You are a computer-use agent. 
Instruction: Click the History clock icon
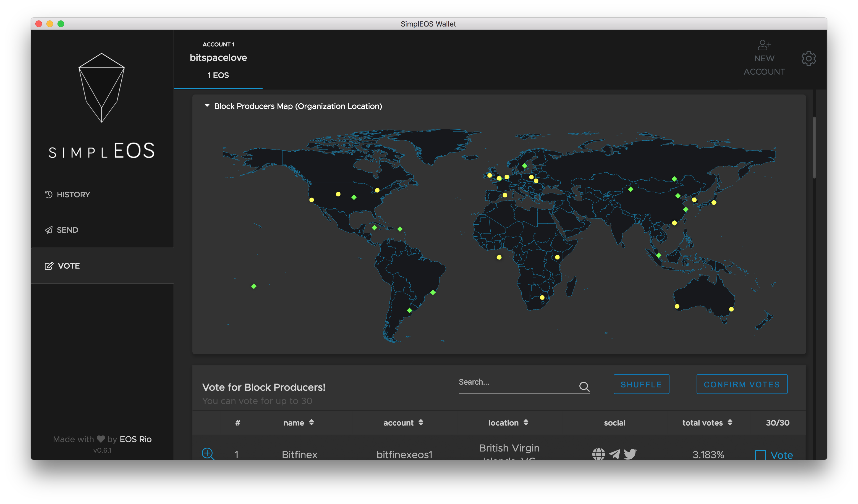[49, 194]
